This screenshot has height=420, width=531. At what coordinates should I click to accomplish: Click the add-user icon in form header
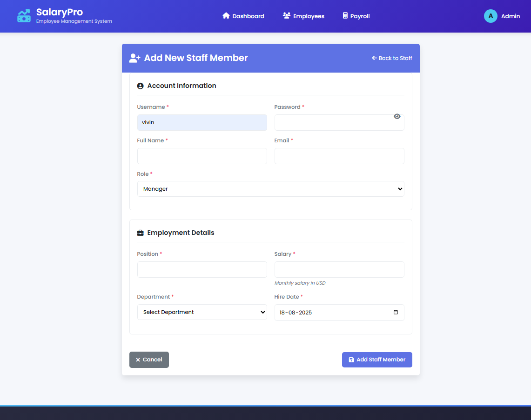click(134, 58)
